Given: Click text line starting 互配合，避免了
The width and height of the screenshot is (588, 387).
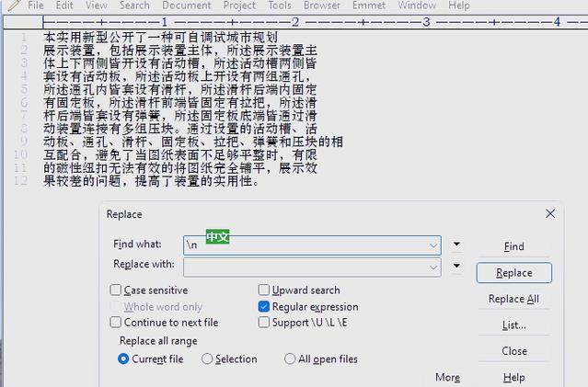Looking at the screenshot, I should pos(180,154).
